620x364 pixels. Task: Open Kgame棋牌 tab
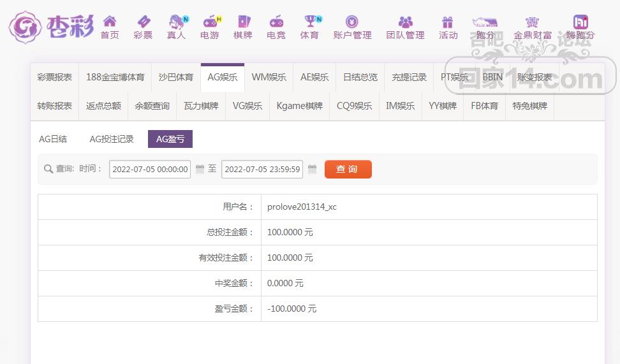tap(299, 106)
